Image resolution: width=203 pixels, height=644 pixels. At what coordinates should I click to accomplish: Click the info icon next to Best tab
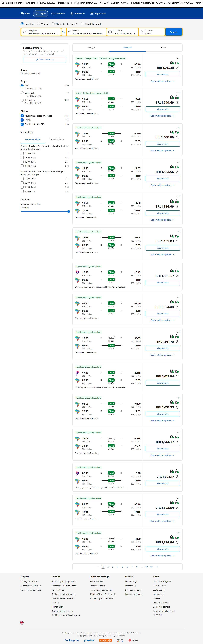tap(93, 48)
